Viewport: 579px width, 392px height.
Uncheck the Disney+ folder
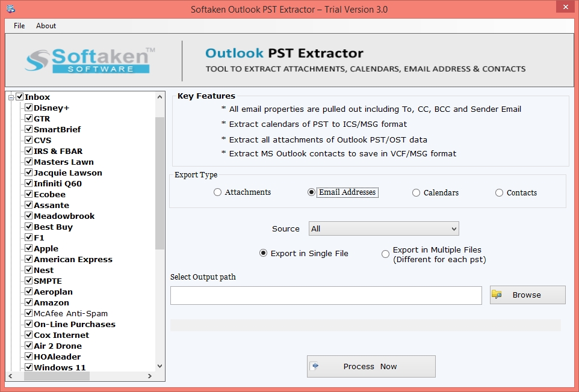(x=28, y=108)
